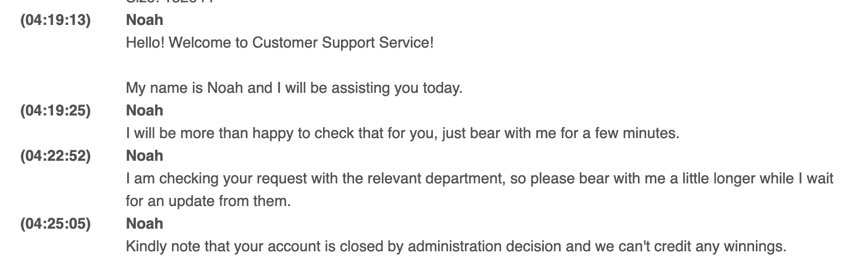The width and height of the screenshot is (868, 260).
Task: Click the "I am checking your request" line
Action: tap(479, 179)
